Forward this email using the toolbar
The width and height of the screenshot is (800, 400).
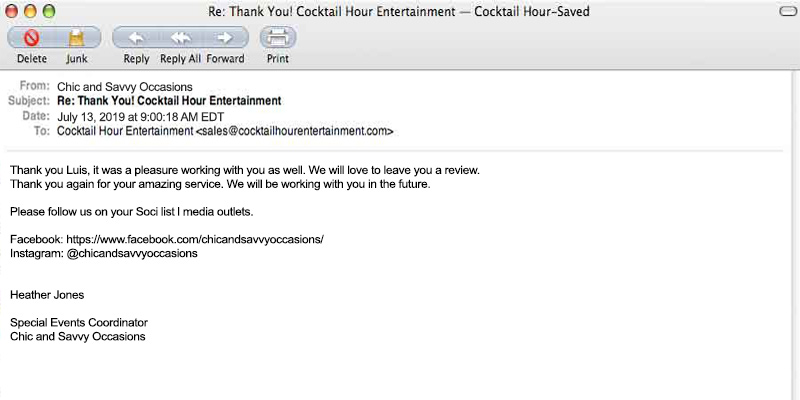pos(226,39)
